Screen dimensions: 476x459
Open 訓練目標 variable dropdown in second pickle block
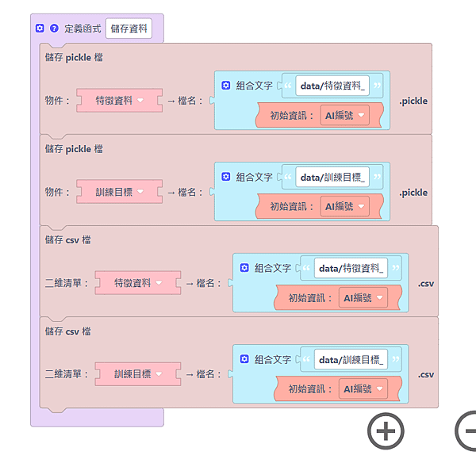click(119, 192)
